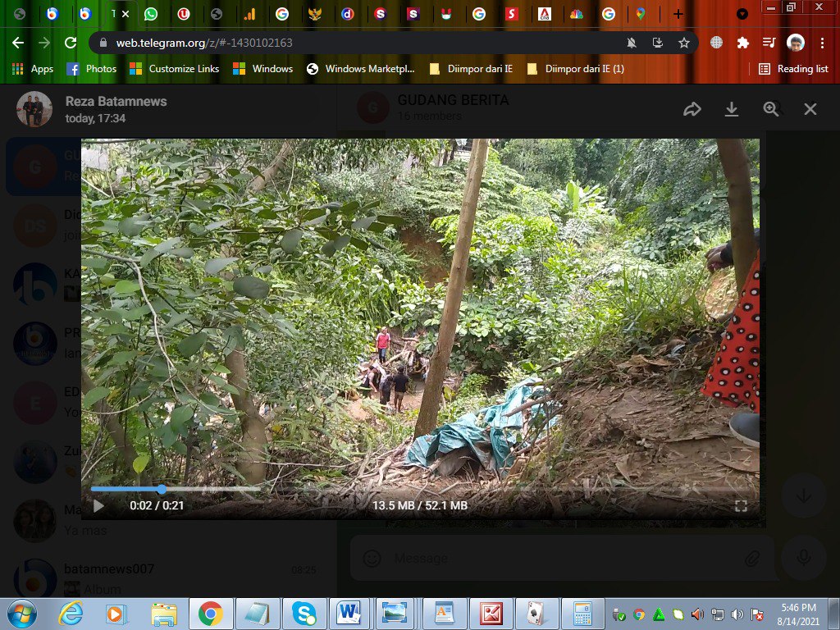Expand the Diimpor dari IE bookmark folder
Screen dimensions: 840x630
470,69
